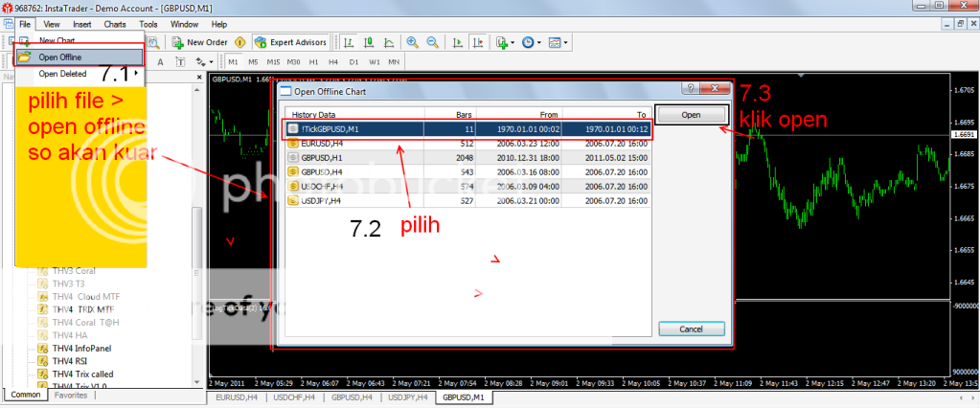
Task: Switch to the USDCHF,H4 chart tab
Action: 296,397
